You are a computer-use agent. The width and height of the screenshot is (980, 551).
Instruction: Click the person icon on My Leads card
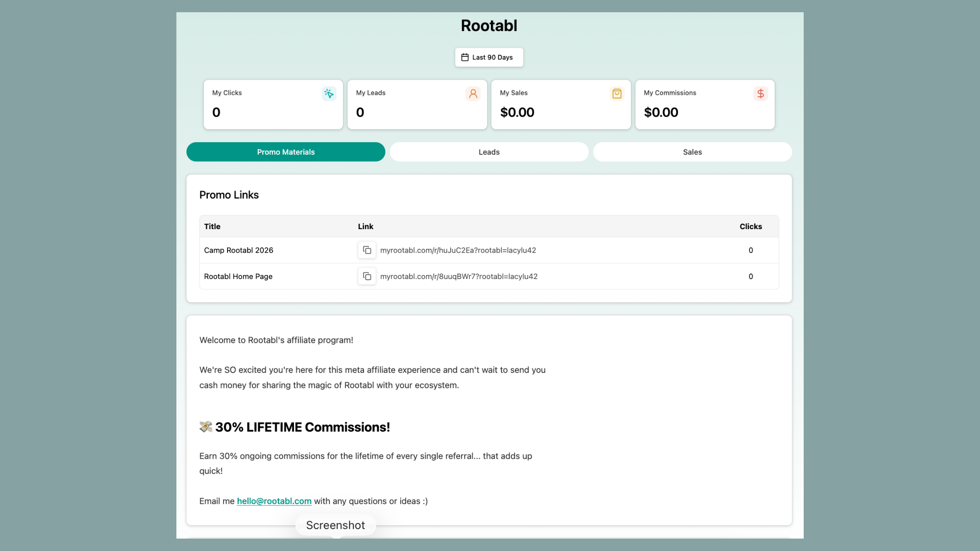473,93
